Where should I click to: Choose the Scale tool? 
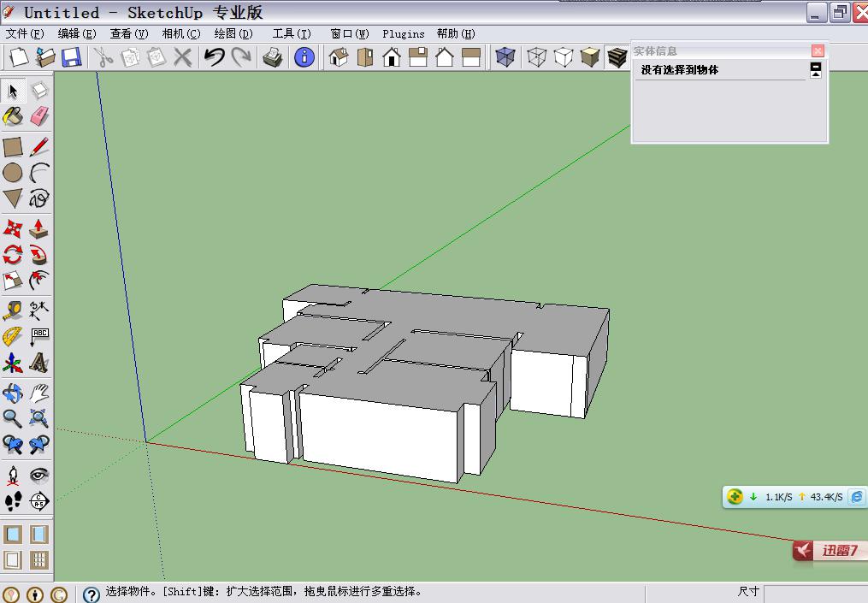coord(13,281)
